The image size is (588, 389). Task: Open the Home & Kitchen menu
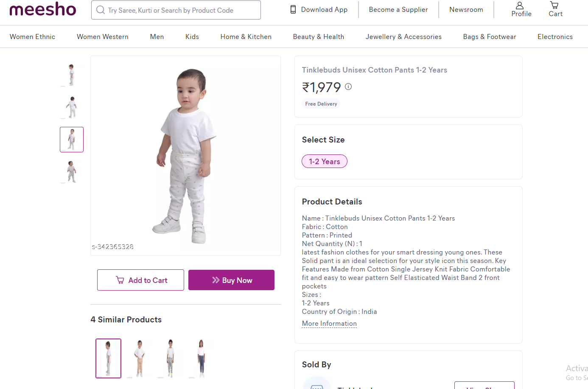click(246, 37)
